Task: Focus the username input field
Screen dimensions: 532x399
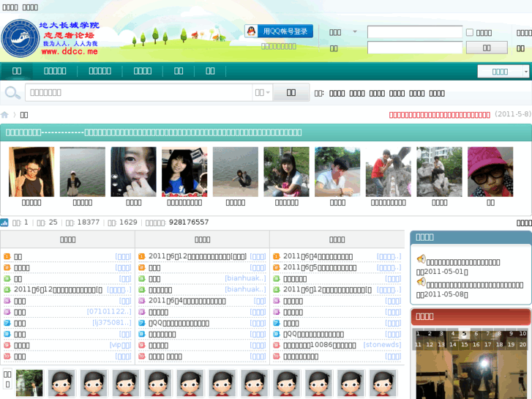Action: (415, 32)
